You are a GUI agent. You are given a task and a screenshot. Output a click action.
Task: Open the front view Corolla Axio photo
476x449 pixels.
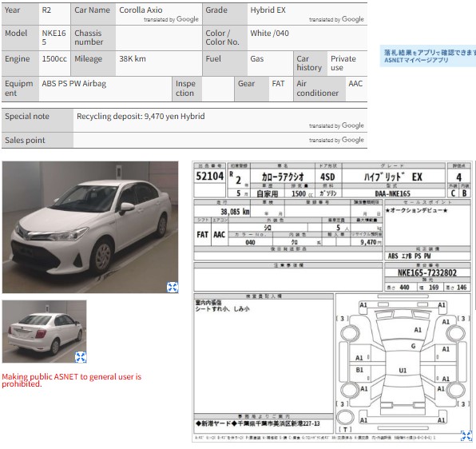pyautogui.click(x=90, y=227)
